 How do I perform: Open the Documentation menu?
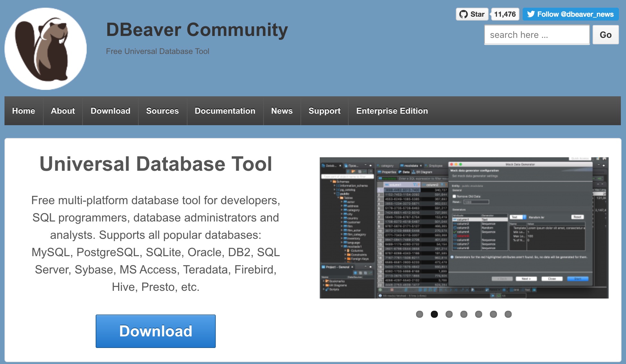coord(225,111)
